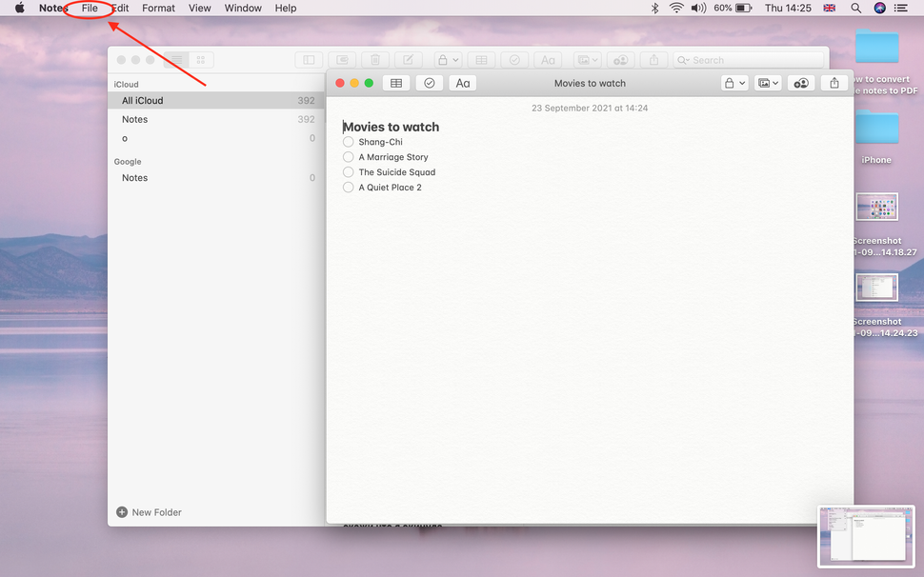The height and width of the screenshot is (577, 924).
Task: Switch to gallery view in main Notes window
Action: 201,59
